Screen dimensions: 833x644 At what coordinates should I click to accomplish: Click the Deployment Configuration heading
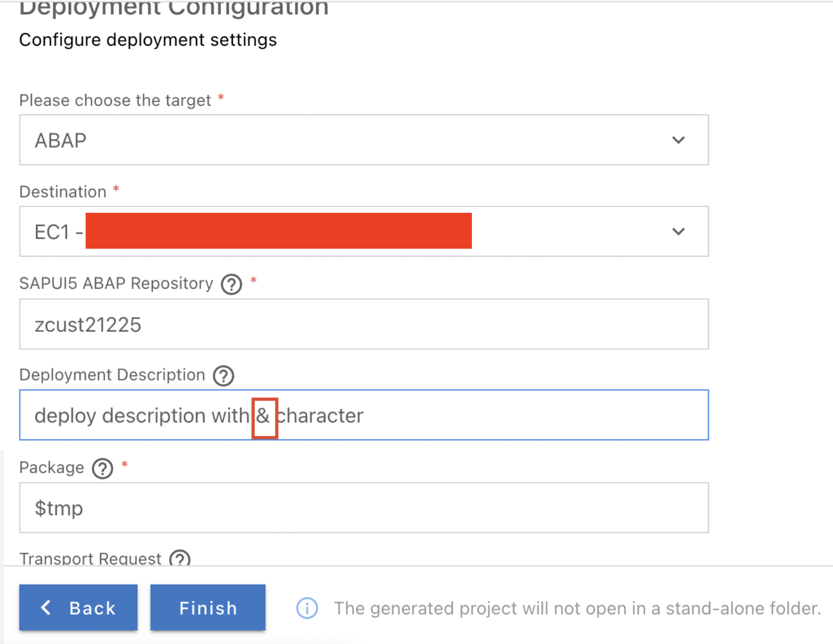point(173,7)
